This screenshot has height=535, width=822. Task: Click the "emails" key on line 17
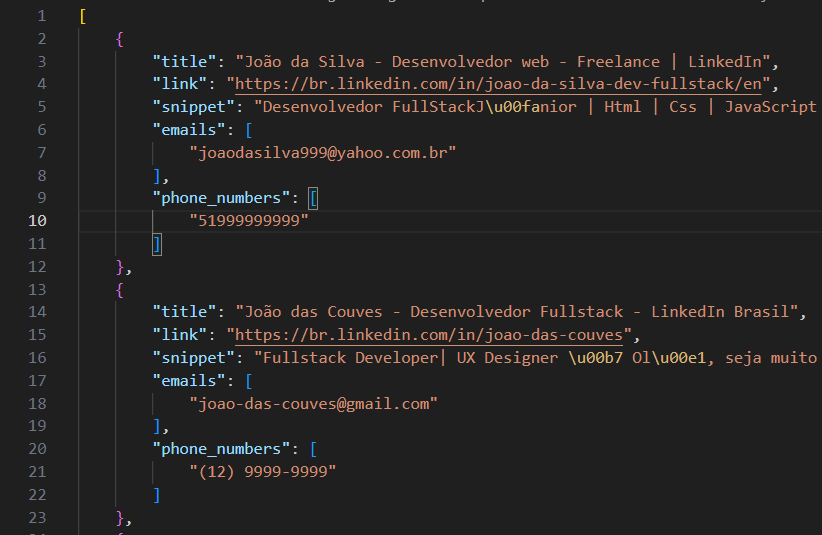[189, 381]
